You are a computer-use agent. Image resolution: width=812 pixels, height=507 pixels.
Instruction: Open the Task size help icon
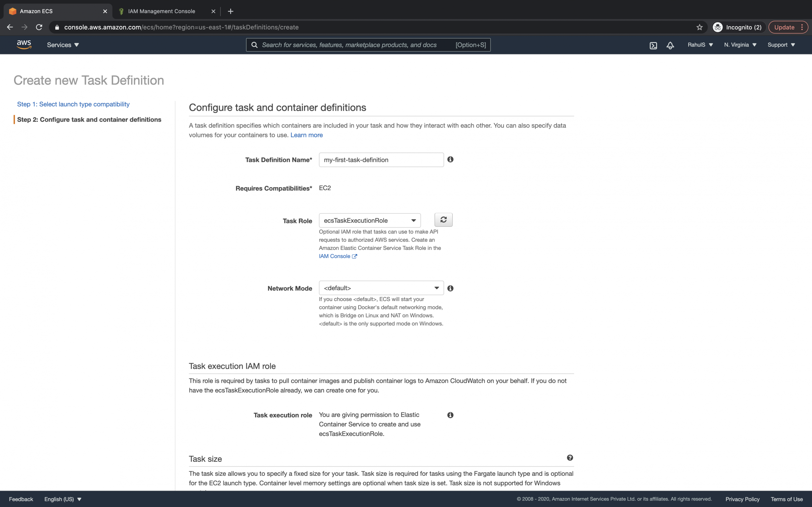[570, 457]
